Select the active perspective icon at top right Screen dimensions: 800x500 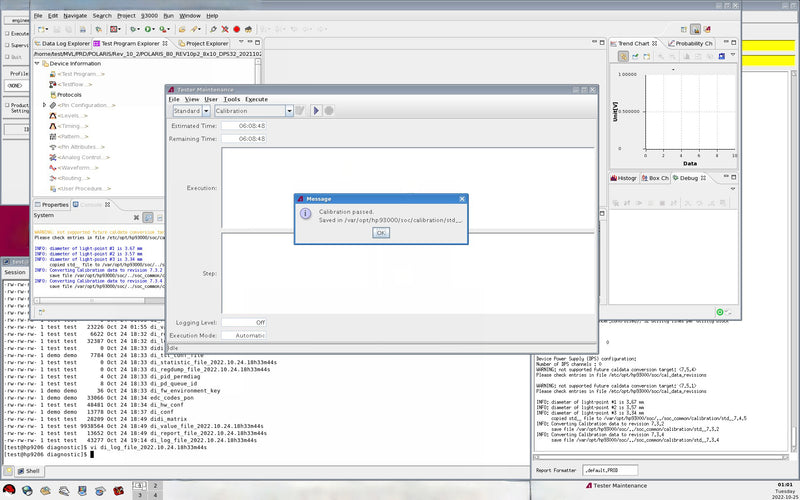695,30
